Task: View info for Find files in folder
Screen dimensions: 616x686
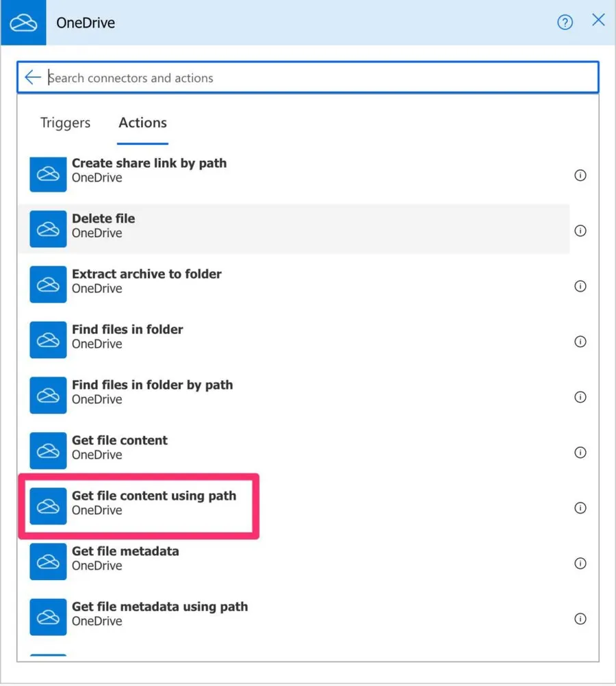Action: pyautogui.click(x=580, y=342)
